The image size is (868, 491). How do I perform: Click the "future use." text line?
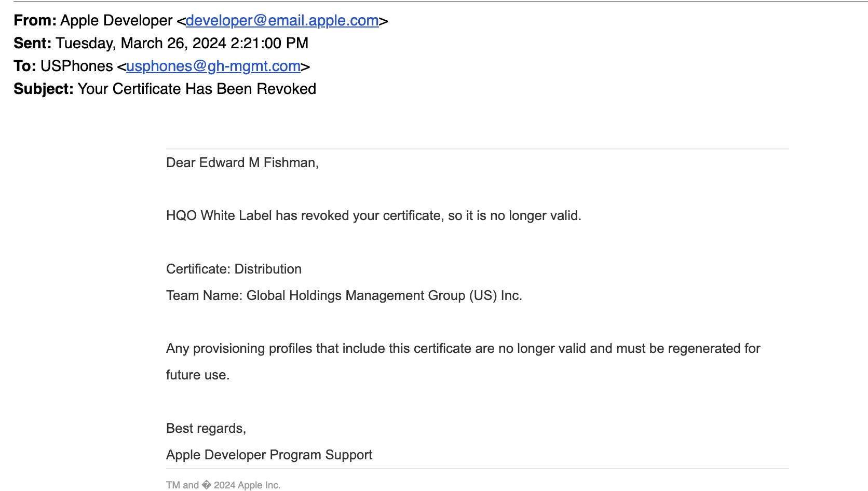click(x=197, y=375)
